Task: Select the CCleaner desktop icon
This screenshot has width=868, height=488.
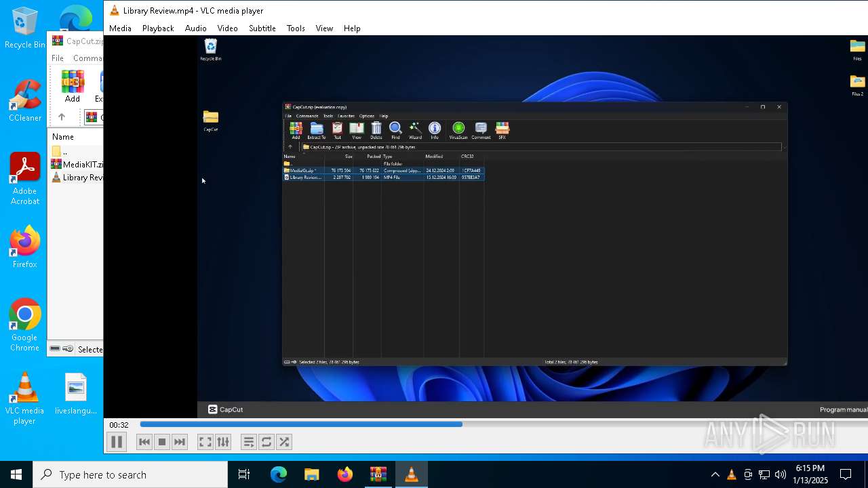Action: pyautogui.click(x=25, y=100)
